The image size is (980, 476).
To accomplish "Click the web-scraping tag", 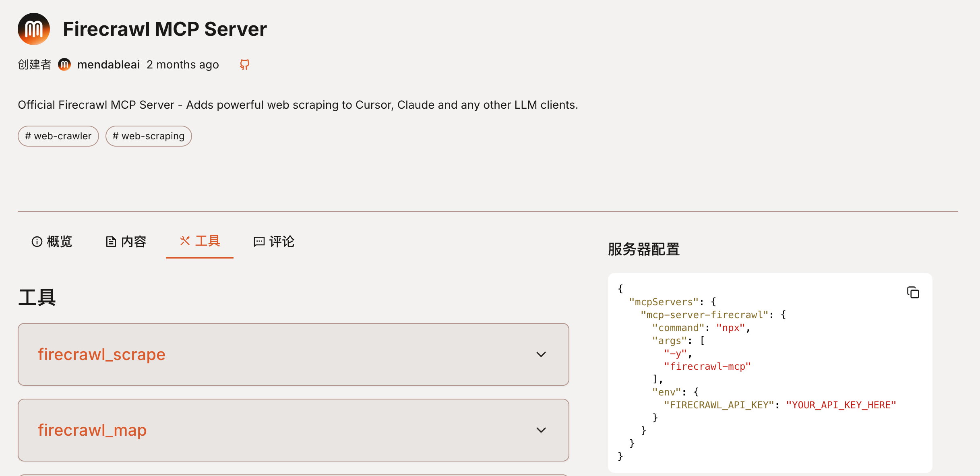I will pyautogui.click(x=149, y=136).
